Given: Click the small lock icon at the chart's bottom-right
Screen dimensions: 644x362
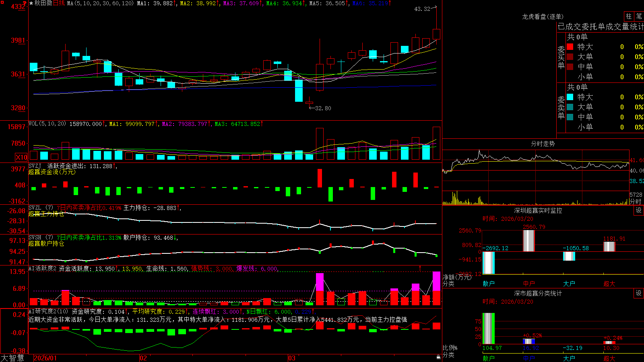Looking at the screenshot, I should [438, 357].
